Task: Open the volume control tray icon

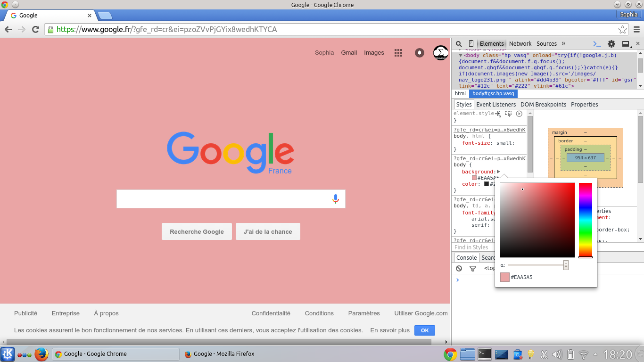Action: (x=557, y=354)
